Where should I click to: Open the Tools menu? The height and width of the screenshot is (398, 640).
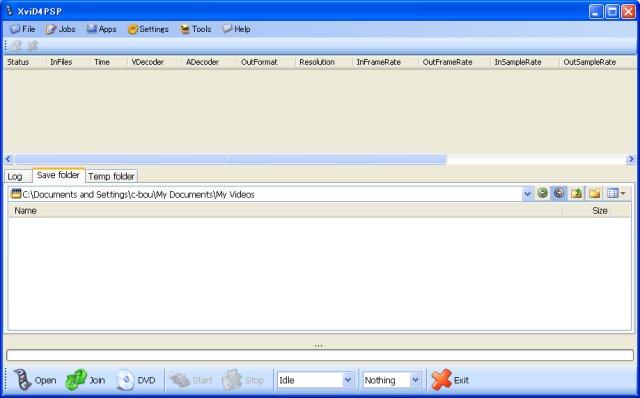196,29
